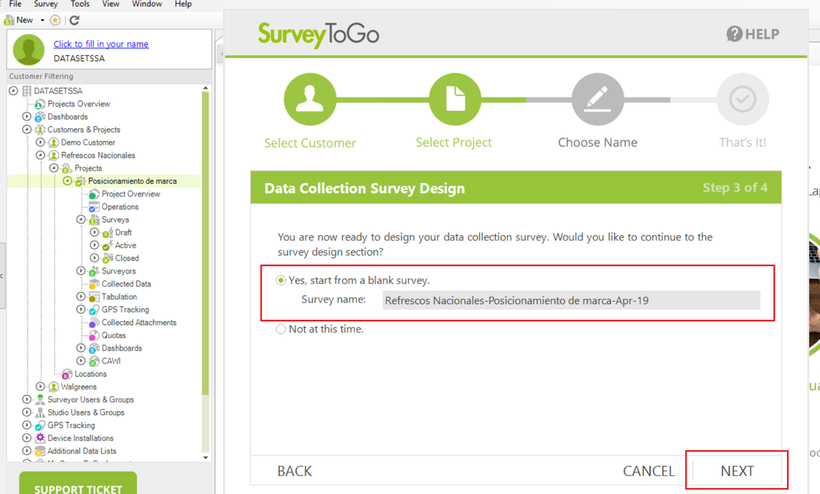
Task: Click the SUPPORT TICKET button
Action: [78, 484]
